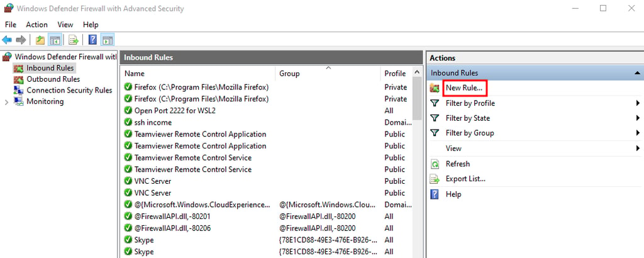Toggle the Show/Hide Console Tree toolbar icon
The image size is (644, 258).
point(55,40)
